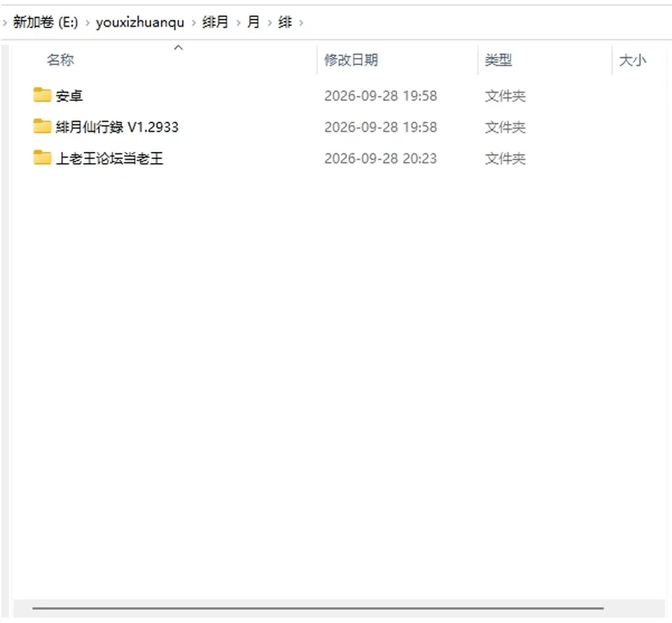Click the horizontal scrollbar at the bottom

tap(318, 608)
